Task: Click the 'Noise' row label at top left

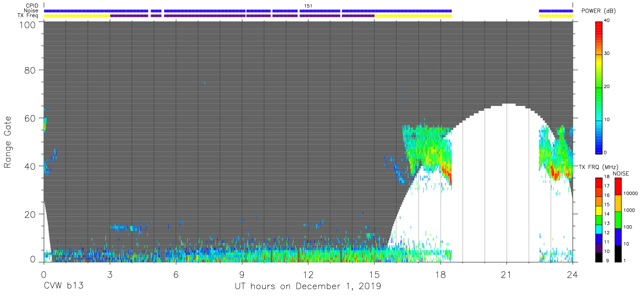Action: click(31, 10)
